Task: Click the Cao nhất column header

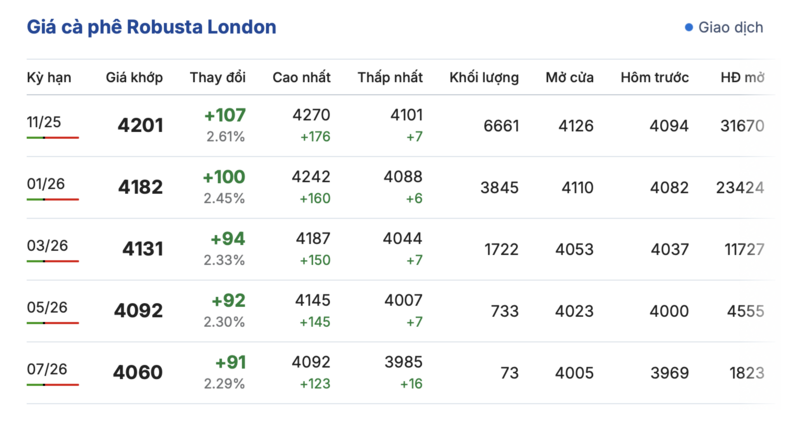Action: coord(301,78)
